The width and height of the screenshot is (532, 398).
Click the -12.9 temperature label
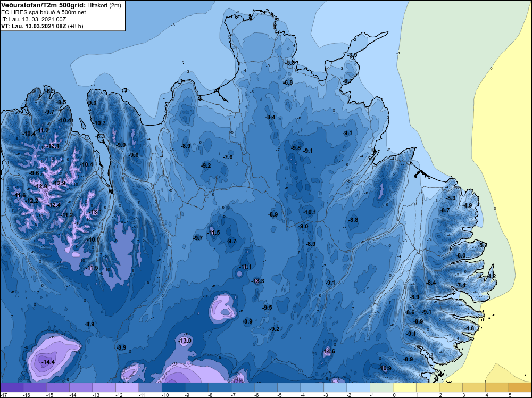point(59,183)
